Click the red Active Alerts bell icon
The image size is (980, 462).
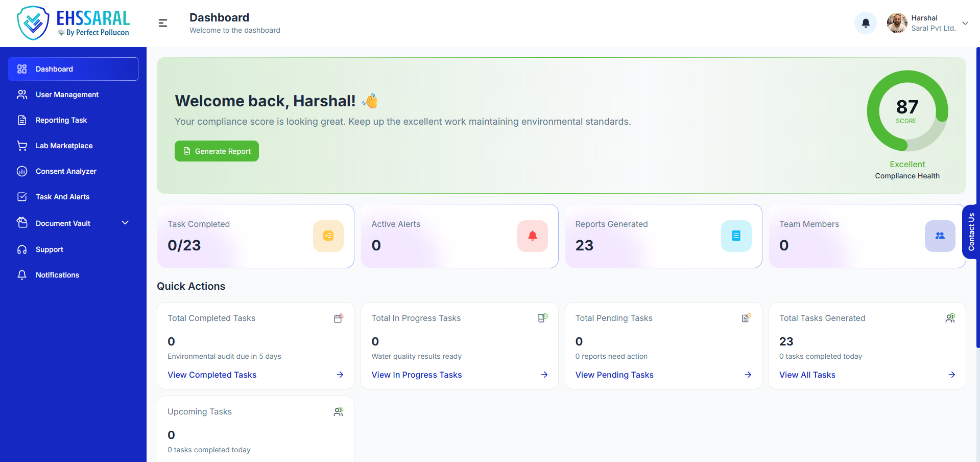point(532,236)
